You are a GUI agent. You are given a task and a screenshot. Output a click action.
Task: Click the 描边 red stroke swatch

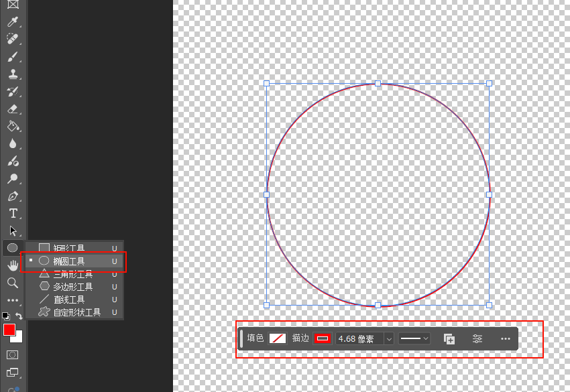(323, 339)
